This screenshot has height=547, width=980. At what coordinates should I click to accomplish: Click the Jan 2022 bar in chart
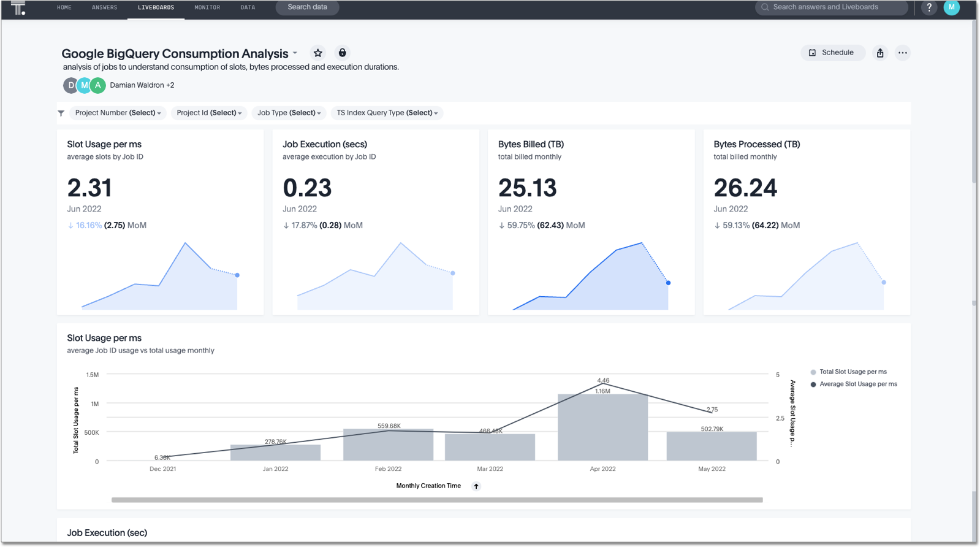tap(275, 453)
